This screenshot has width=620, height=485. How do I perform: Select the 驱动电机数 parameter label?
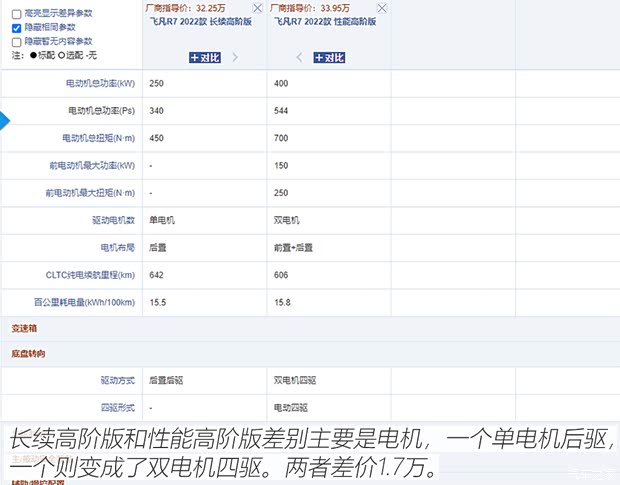click(x=113, y=220)
